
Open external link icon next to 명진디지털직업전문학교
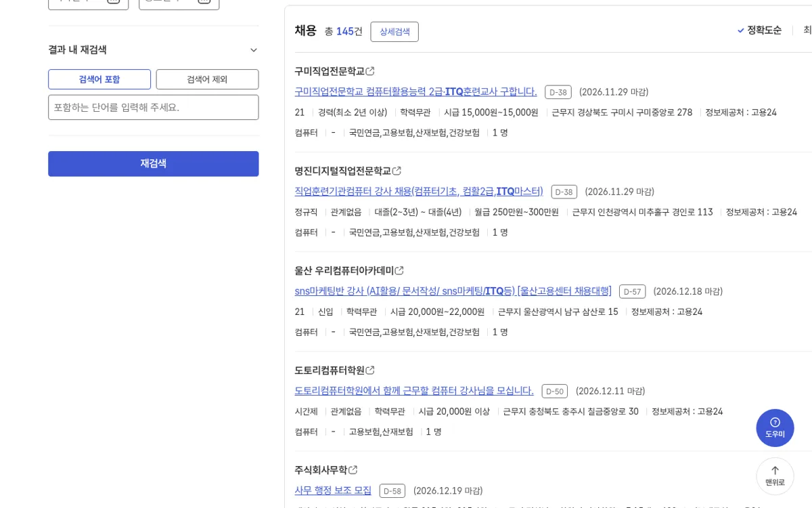pyautogui.click(x=397, y=171)
